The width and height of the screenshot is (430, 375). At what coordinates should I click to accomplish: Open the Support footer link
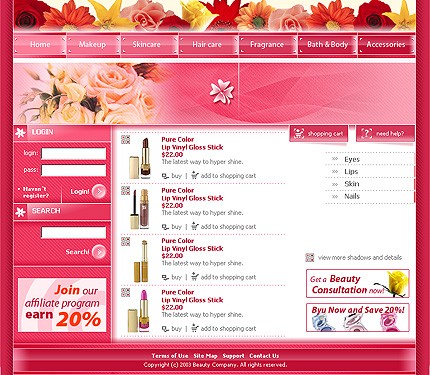pyautogui.click(x=233, y=356)
